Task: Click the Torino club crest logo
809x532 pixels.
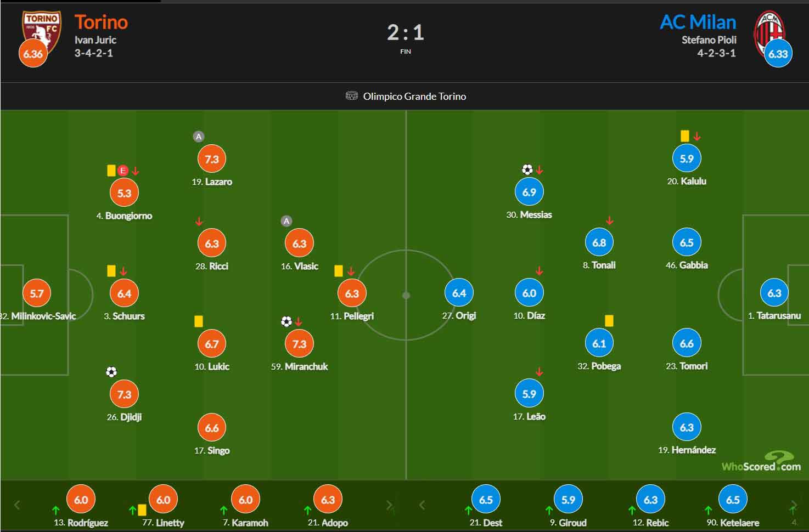Action: [41, 32]
